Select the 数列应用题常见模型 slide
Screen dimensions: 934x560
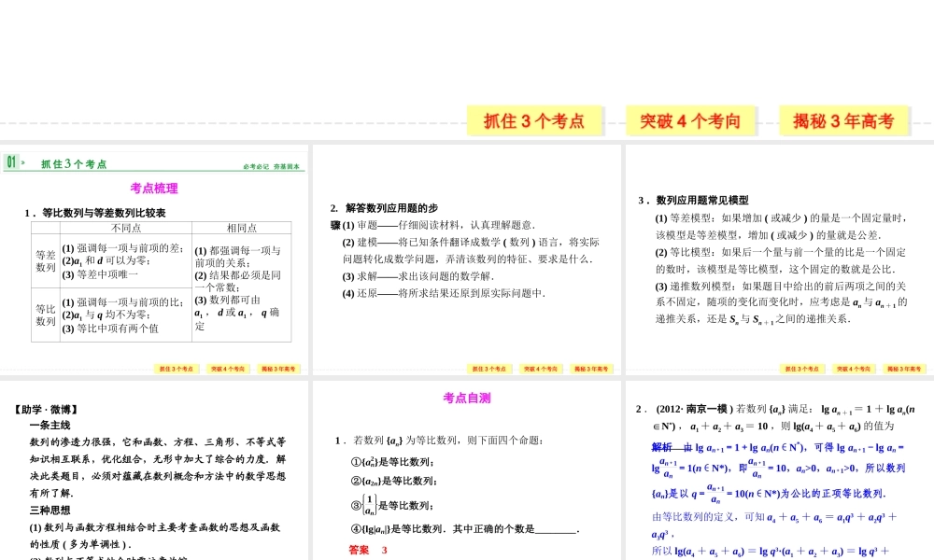tap(778, 261)
